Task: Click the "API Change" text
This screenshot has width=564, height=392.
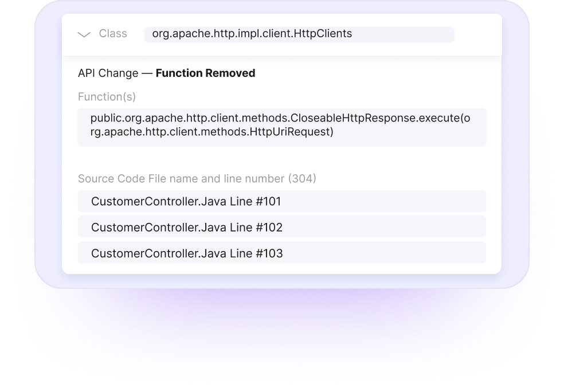Action: (108, 73)
